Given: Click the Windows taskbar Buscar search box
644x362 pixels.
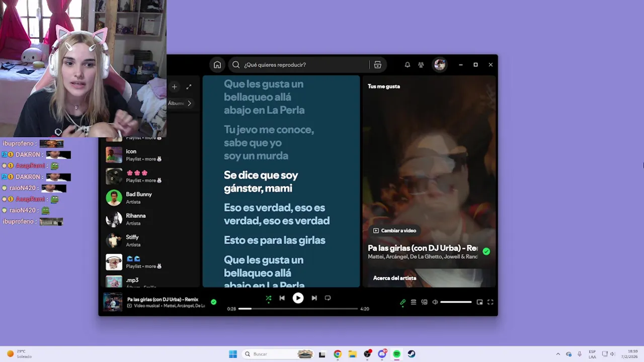Looking at the screenshot, I should (x=277, y=354).
